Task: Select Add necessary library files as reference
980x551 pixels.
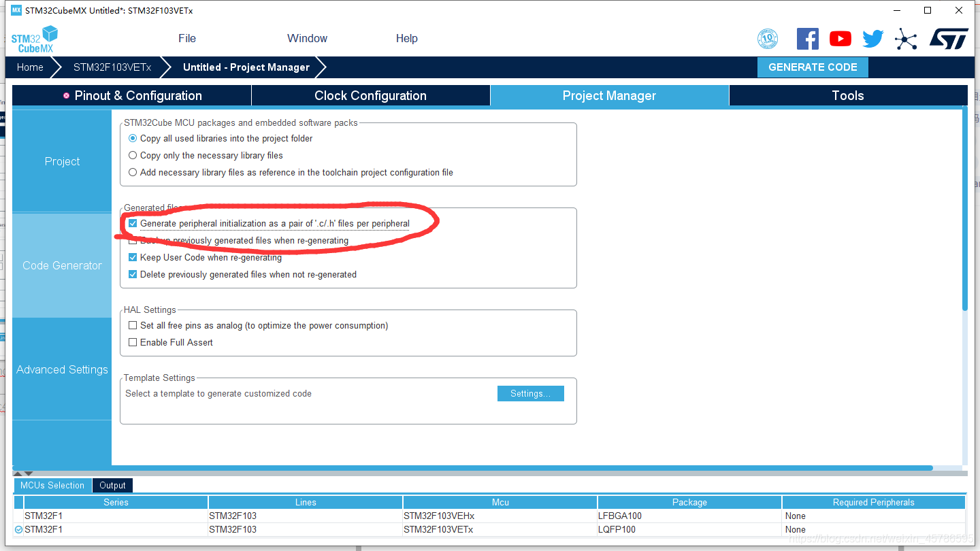Action: [x=133, y=172]
